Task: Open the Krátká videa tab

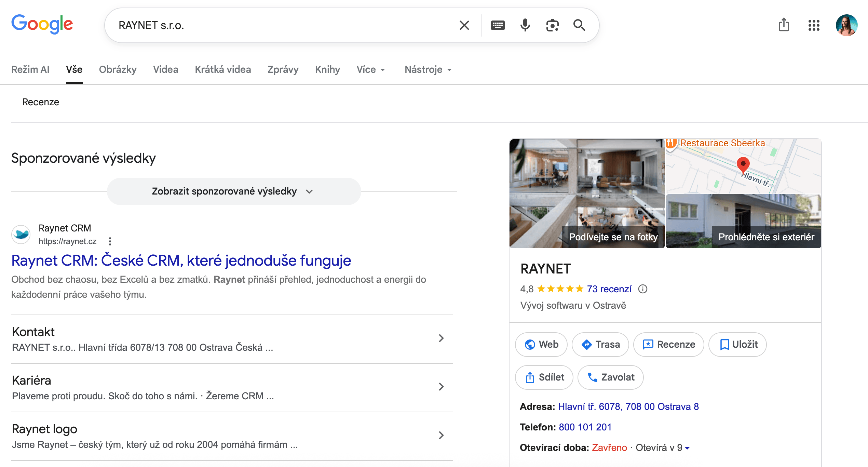Action: coord(223,69)
